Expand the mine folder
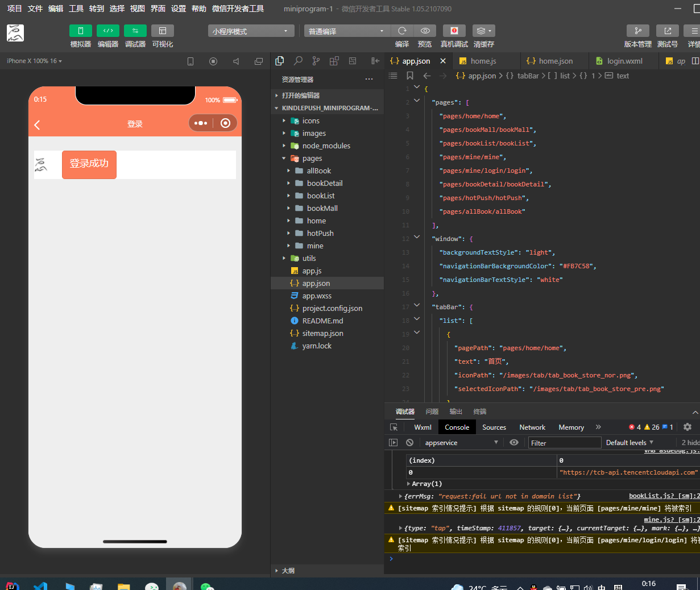The image size is (700, 590). (328, 246)
